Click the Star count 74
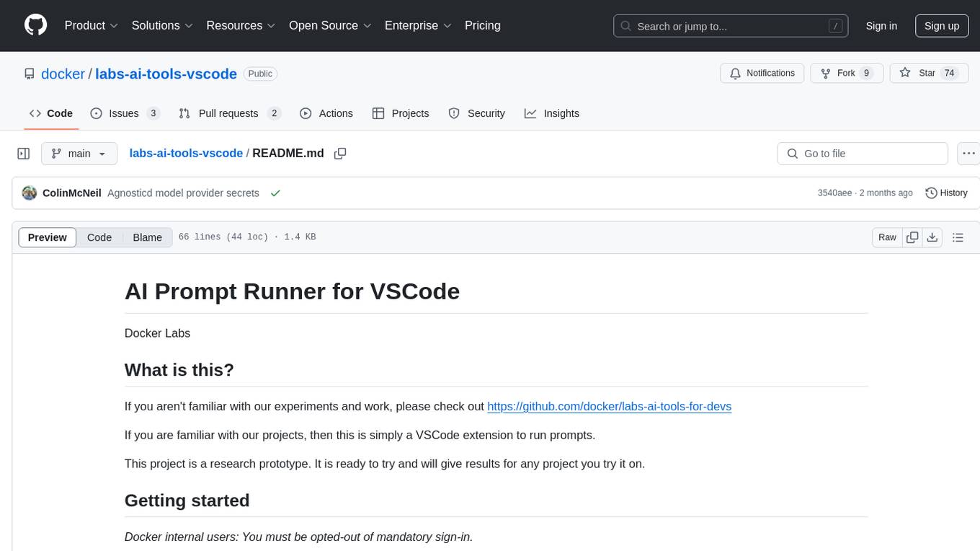The width and height of the screenshot is (980, 551). point(949,73)
